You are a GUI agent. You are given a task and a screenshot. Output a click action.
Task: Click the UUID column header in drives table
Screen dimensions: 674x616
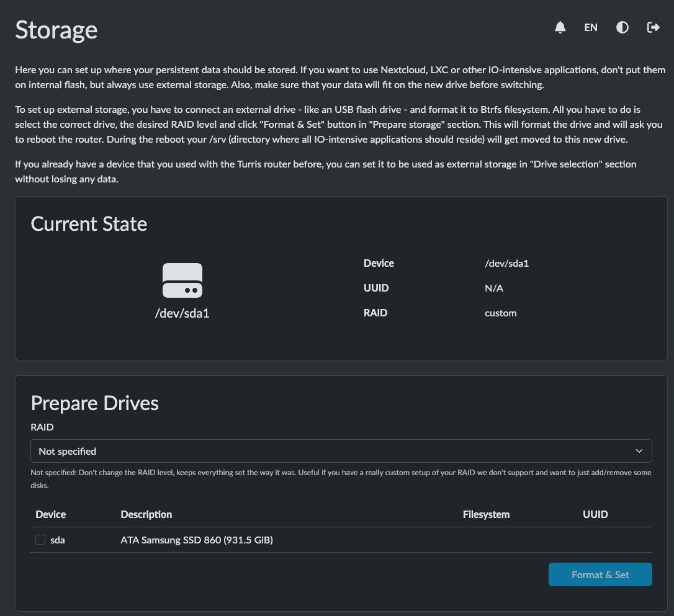(595, 514)
